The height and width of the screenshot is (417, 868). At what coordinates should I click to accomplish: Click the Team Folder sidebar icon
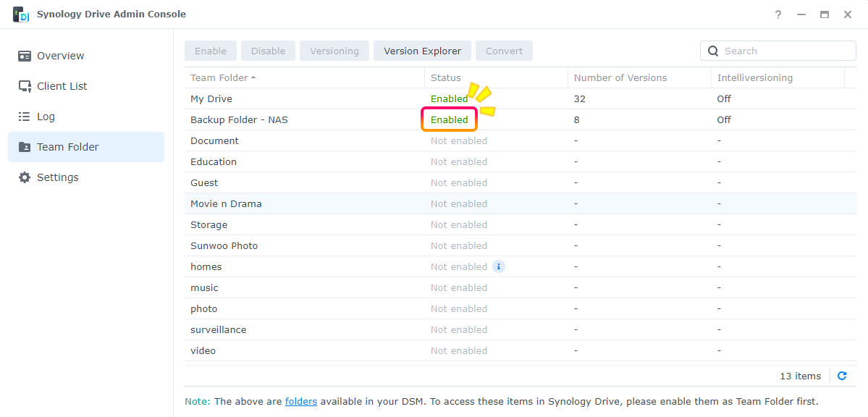tap(25, 147)
